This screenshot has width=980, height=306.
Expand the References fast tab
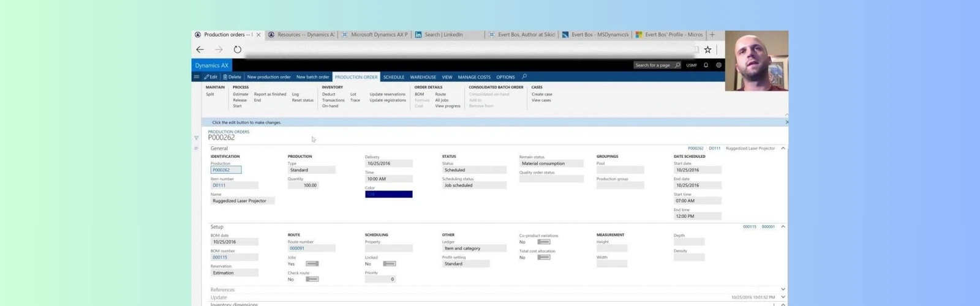click(783, 289)
